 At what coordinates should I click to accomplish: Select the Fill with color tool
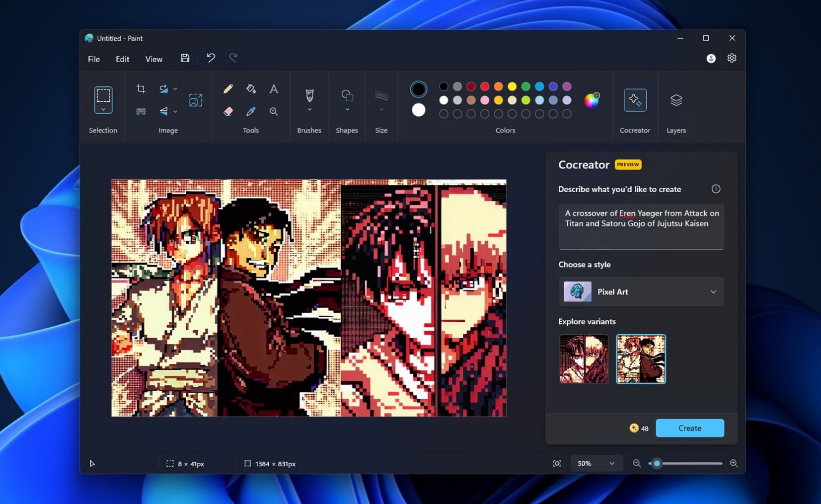(x=251, y=88)
